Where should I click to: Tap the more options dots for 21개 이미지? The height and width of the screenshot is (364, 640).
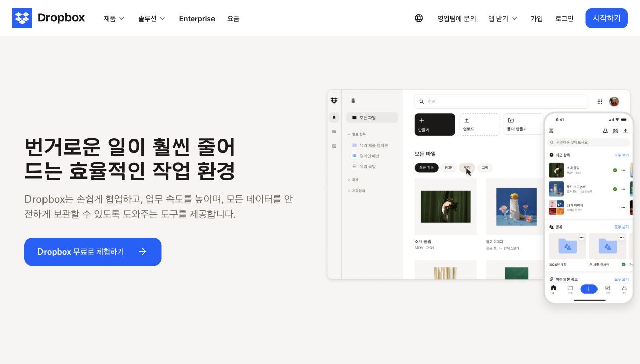tap(623, 208)
